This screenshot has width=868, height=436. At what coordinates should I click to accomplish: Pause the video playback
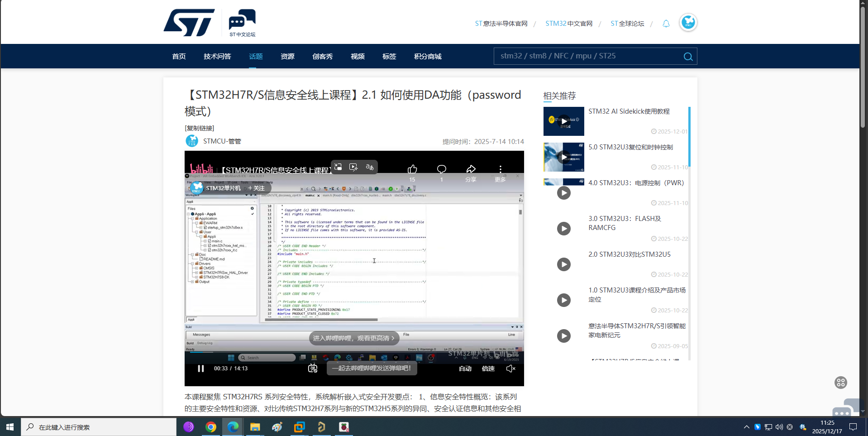click(201, 369)
